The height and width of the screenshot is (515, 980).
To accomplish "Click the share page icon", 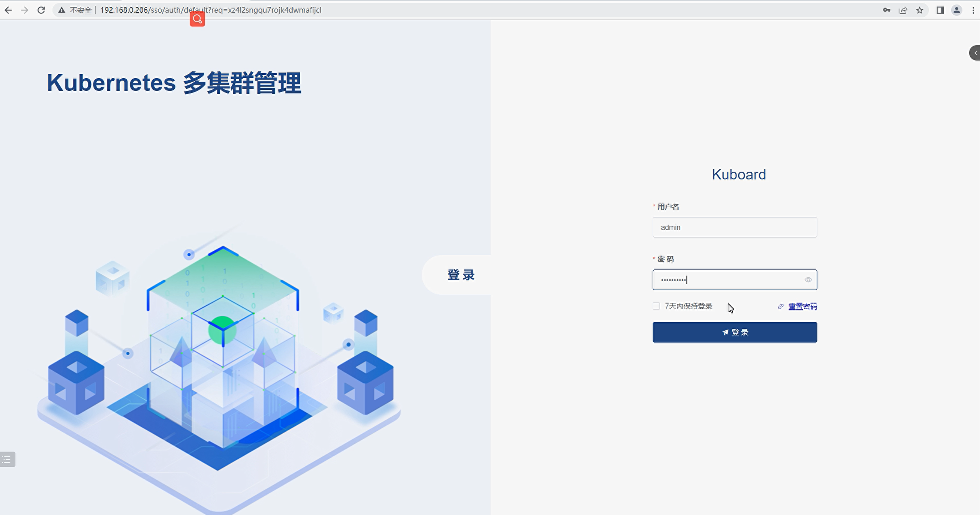I will click(903, 10).
